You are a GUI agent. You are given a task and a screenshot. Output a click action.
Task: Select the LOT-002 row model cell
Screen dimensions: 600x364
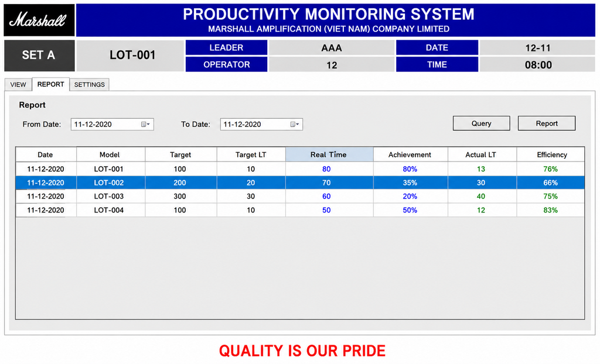point(110,183)
